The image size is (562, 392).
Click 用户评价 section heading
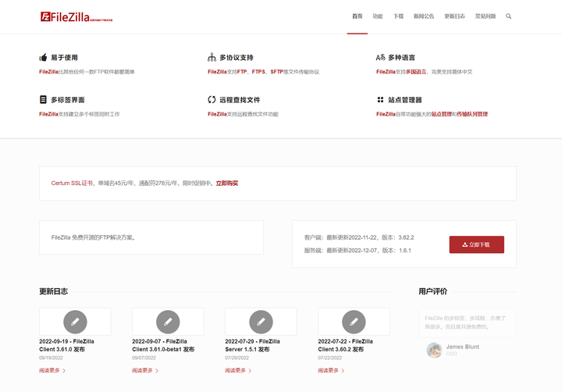[433, 291]
